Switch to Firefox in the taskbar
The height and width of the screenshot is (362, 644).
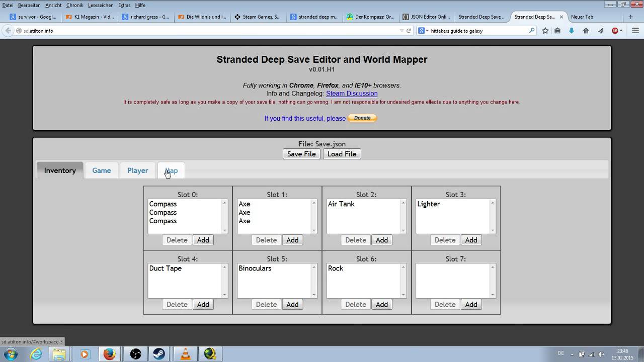[110, 354]
